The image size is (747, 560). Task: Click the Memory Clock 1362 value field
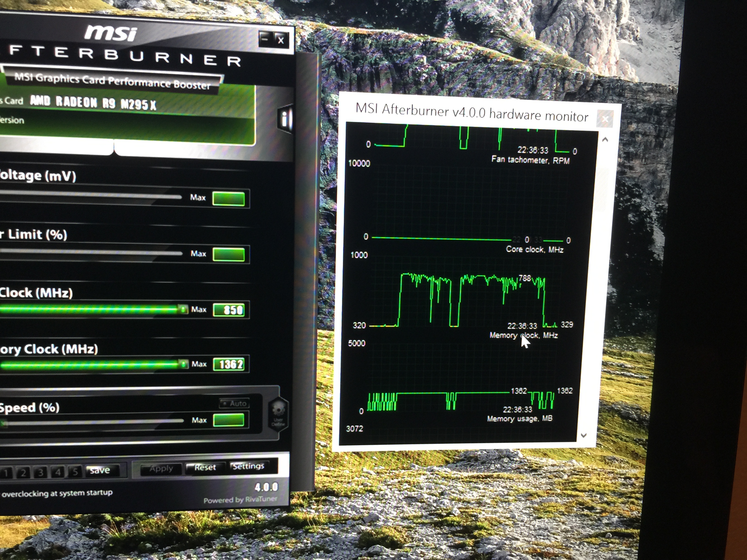tap(229, 365)
